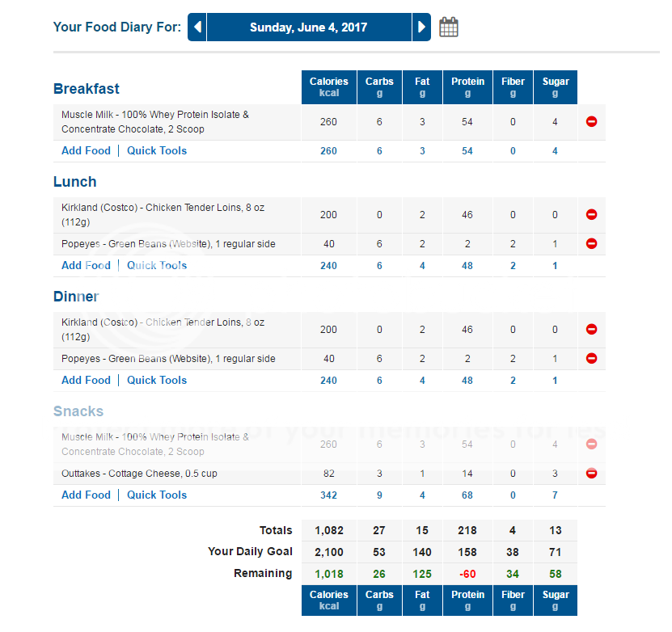This screenshot has height=632, width=672.
Task: Open Quick Tools under Snacks
Action: coord(157,495)
